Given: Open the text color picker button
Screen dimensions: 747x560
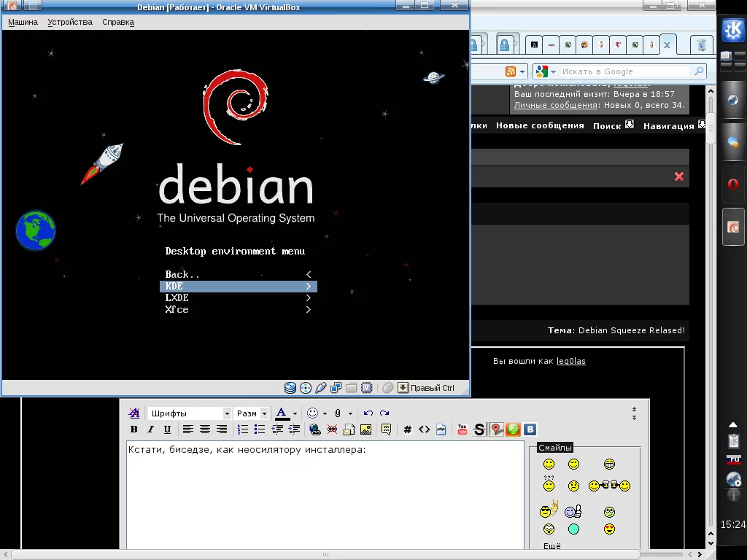Looking at the screenshot, I should pos(282,413).
